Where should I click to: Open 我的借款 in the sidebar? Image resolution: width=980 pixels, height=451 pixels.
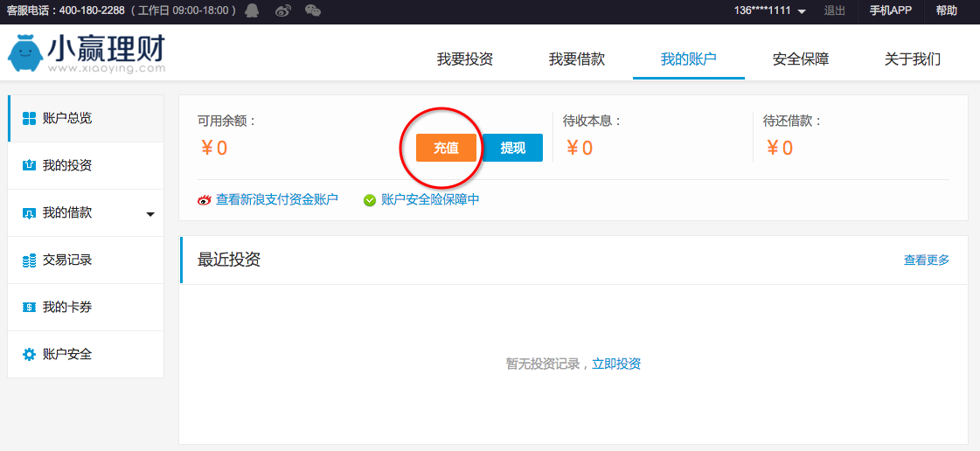coord(86,213)
